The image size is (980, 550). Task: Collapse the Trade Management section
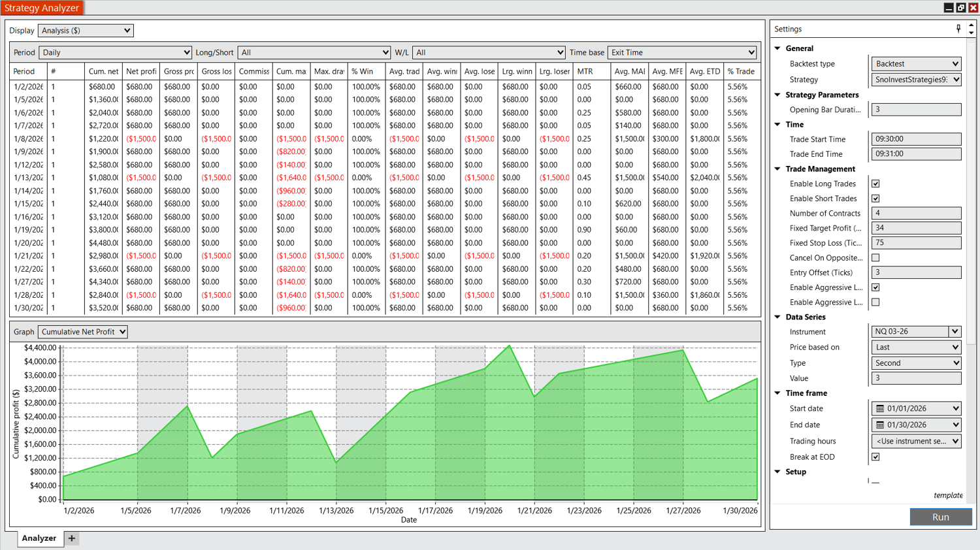[777, 169]
